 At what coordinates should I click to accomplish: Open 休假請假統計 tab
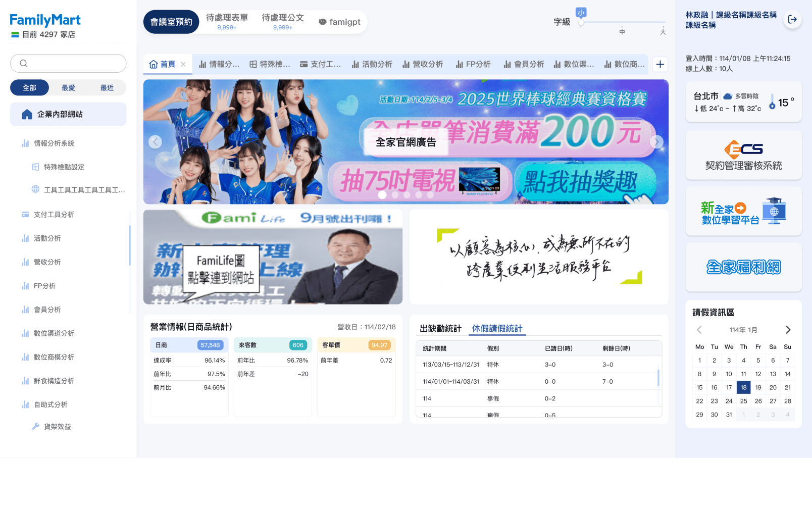pyautogui.click(x=497, y=329)
